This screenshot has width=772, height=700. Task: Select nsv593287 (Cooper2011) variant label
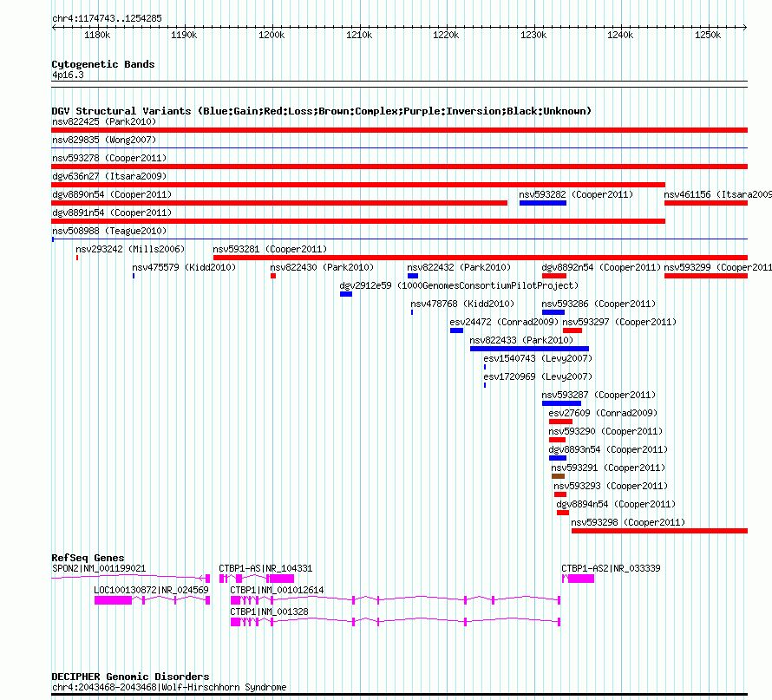599,395
